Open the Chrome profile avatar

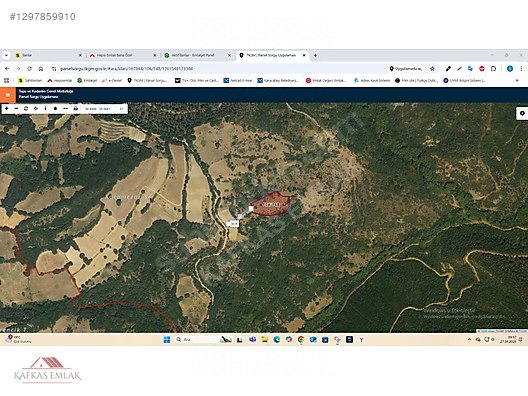tap(510, 69)
